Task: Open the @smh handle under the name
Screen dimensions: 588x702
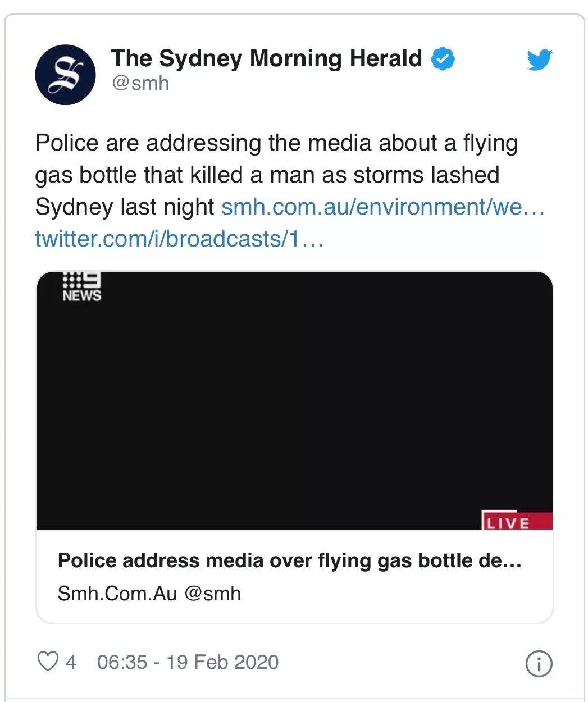Action: tap(140, 83)
